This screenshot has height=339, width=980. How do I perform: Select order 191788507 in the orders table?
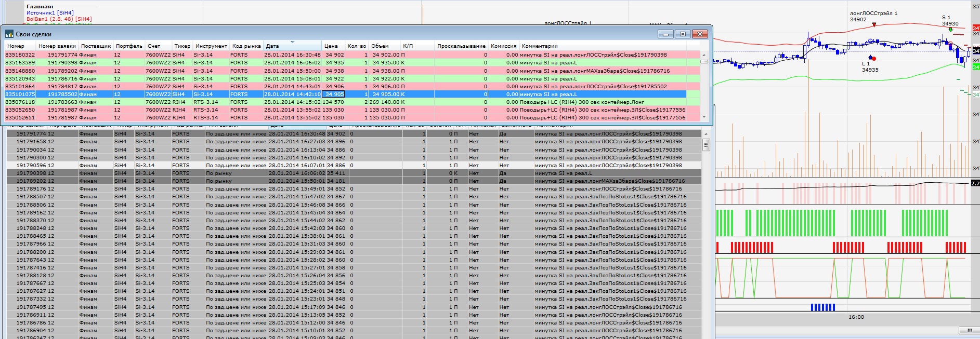point(354,196)
